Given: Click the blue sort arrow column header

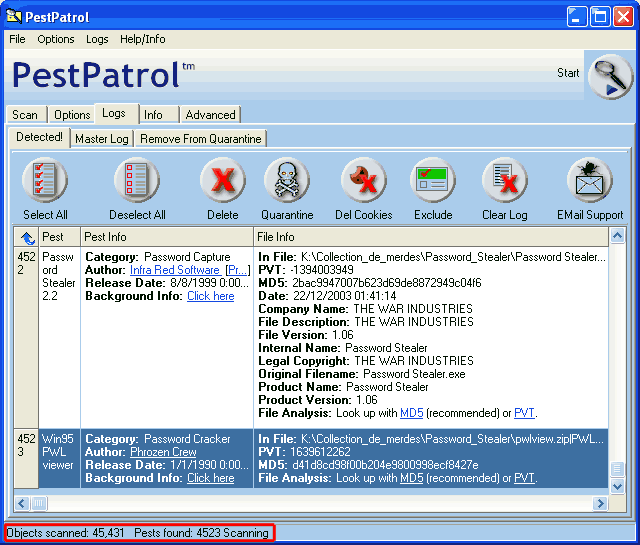Looking at the screenshot, I should (x=27, y=237).
